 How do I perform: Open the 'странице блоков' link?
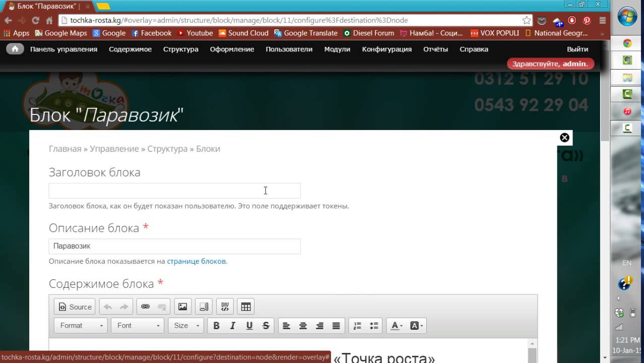tap(196, 261)
